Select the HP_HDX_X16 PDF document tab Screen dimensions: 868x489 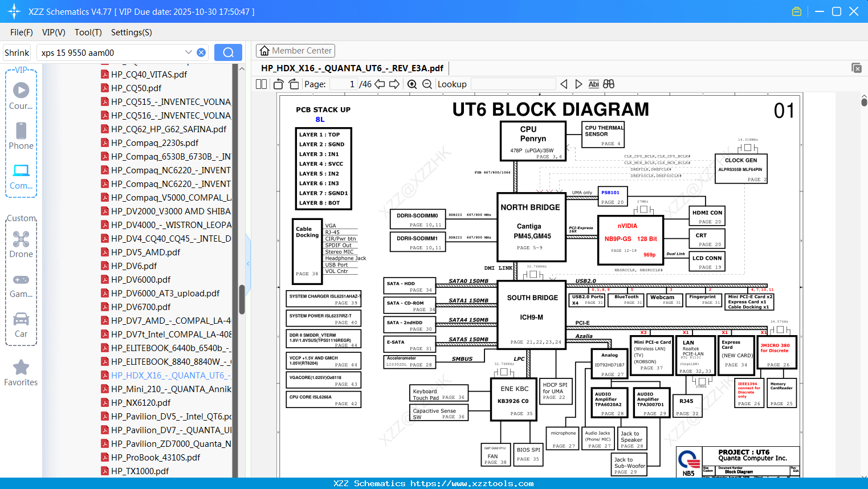click(x=352, y=68)
